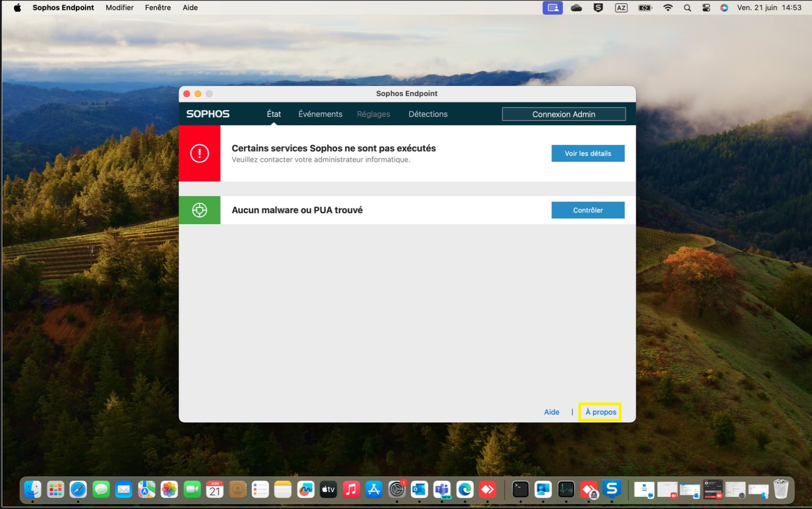Click the 'Veuillez contacter votre administrateur informatique' text
Viewport: 812px width, 509px height.
(321, 160)
